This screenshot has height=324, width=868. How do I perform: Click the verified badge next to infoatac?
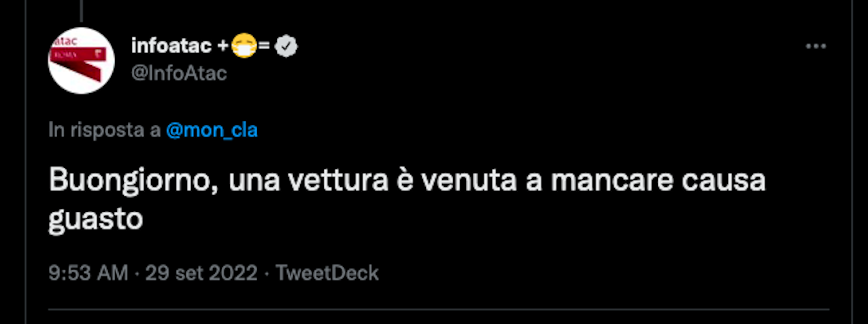click(287, 46)
